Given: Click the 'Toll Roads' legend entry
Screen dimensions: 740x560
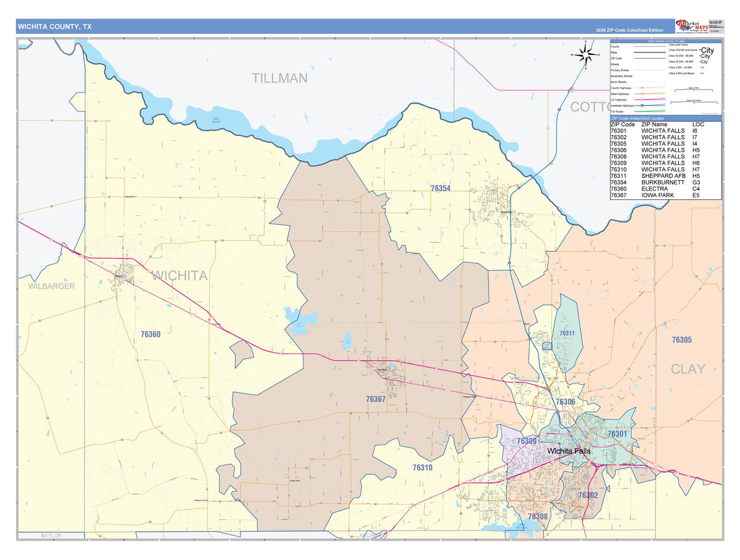Looking at the screenshot, I should [637, 112].
